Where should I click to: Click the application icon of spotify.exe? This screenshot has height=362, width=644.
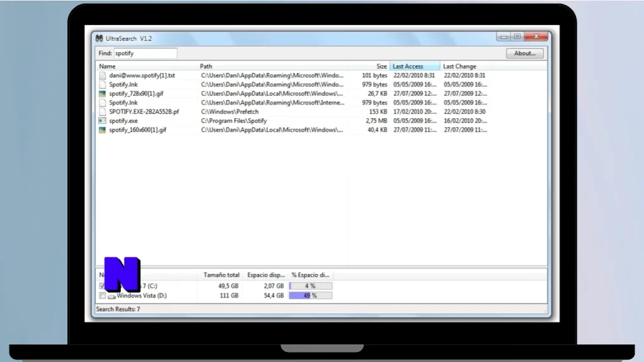pyautogui.click(x=103, y=121)
